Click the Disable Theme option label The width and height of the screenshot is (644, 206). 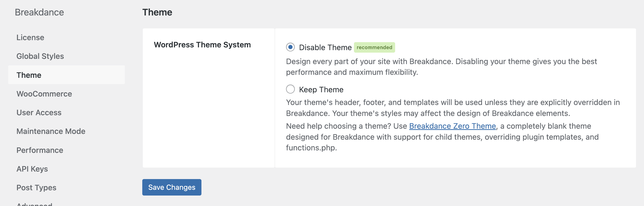pyautogui.click(x=325, y=47)
